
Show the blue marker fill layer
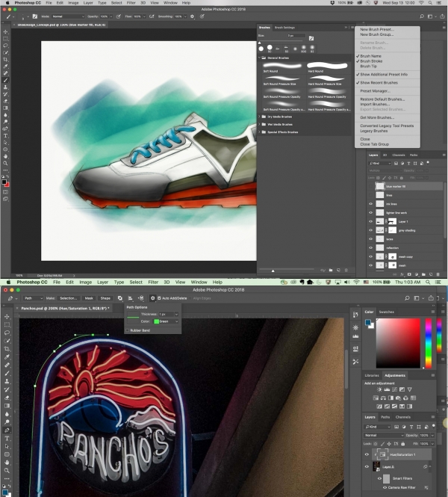(371, 186)
